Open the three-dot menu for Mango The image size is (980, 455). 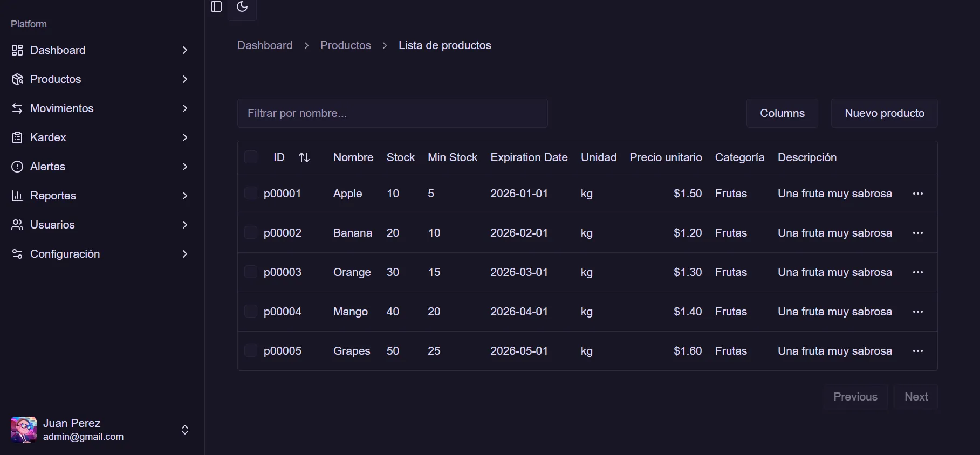tap(917, 312)
